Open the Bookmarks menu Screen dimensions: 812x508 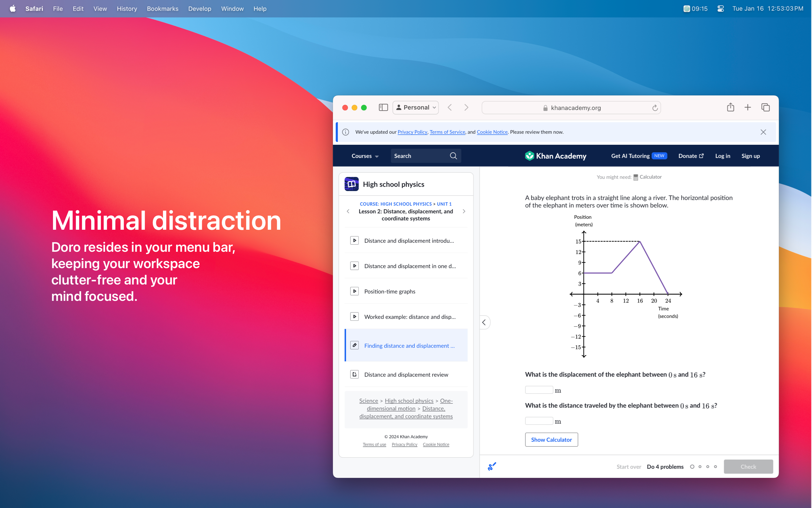click(162, 8)
